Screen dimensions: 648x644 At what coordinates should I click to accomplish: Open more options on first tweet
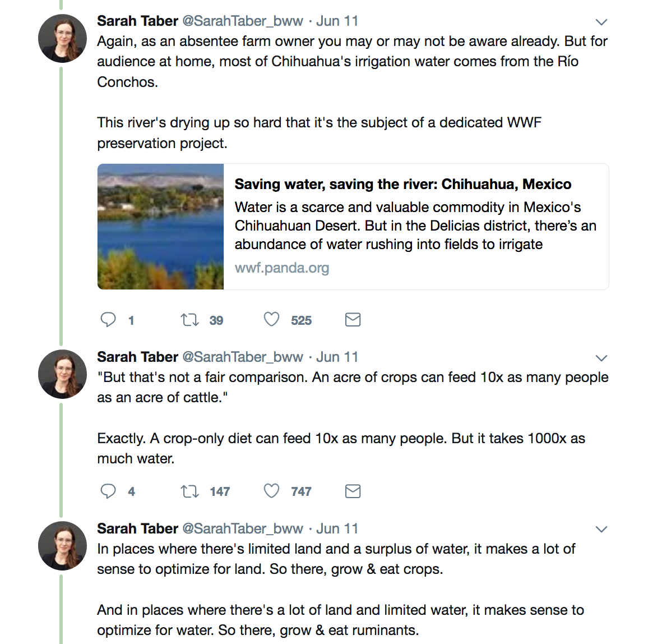click(601, 22)
